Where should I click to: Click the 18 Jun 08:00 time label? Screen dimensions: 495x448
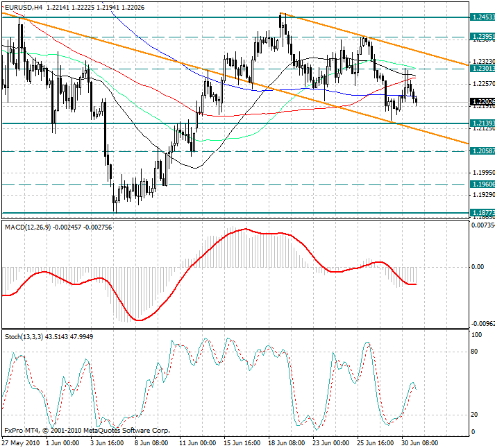tap(287, 443)
